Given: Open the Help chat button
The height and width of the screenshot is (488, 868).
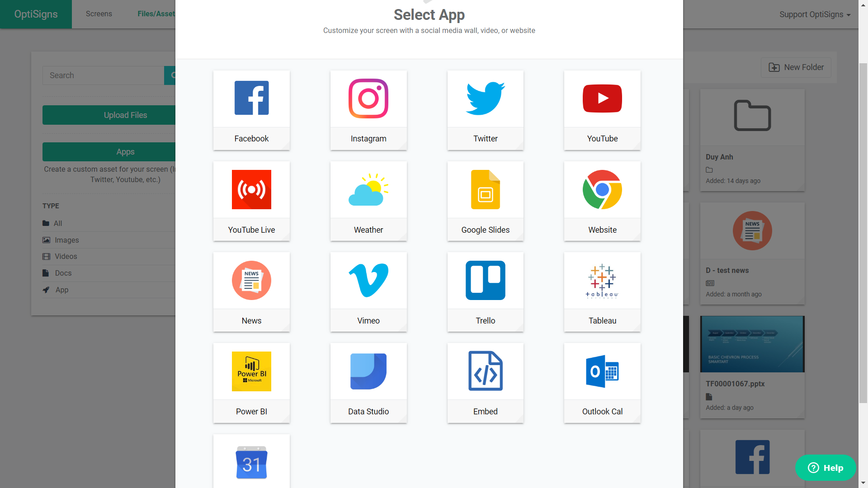Looking at the screenshot, I should click(x=825, y=468).
